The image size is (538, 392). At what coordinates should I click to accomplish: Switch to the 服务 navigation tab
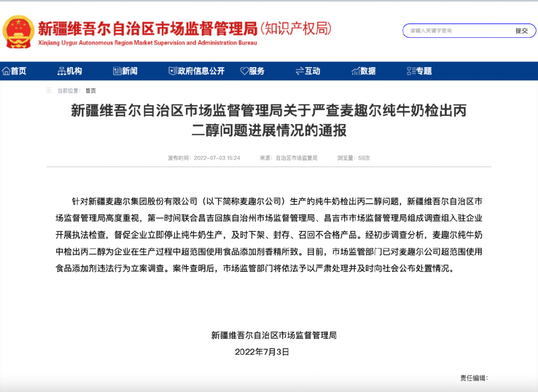pos(256,70)
